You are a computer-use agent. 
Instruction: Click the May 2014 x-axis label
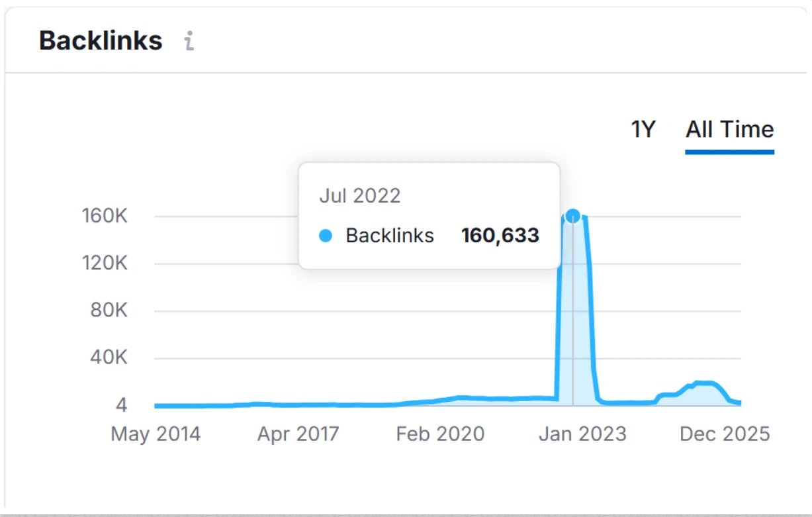(156, 434)
